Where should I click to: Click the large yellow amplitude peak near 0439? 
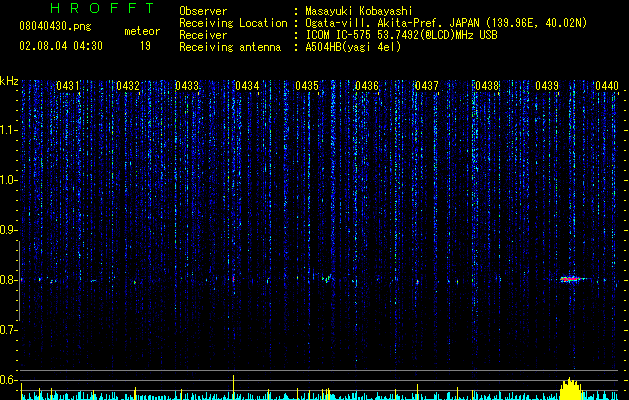(570, 388)
